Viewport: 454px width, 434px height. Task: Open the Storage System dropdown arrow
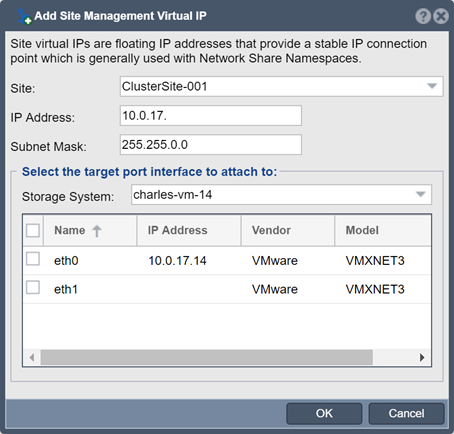click(421, 194)
